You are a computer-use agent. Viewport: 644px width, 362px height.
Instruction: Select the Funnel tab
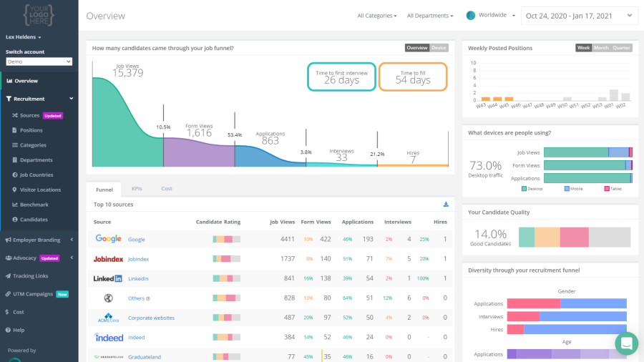[x=104, y=190]
